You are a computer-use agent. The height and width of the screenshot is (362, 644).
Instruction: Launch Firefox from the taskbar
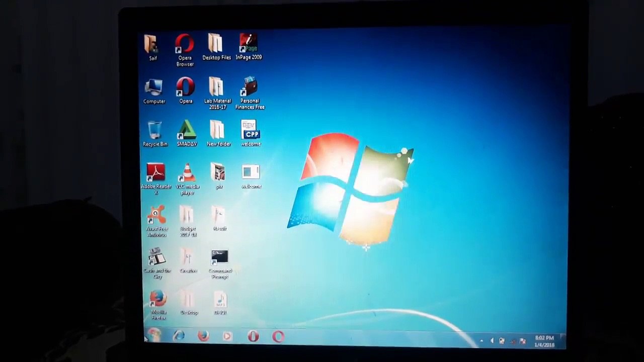203,336
